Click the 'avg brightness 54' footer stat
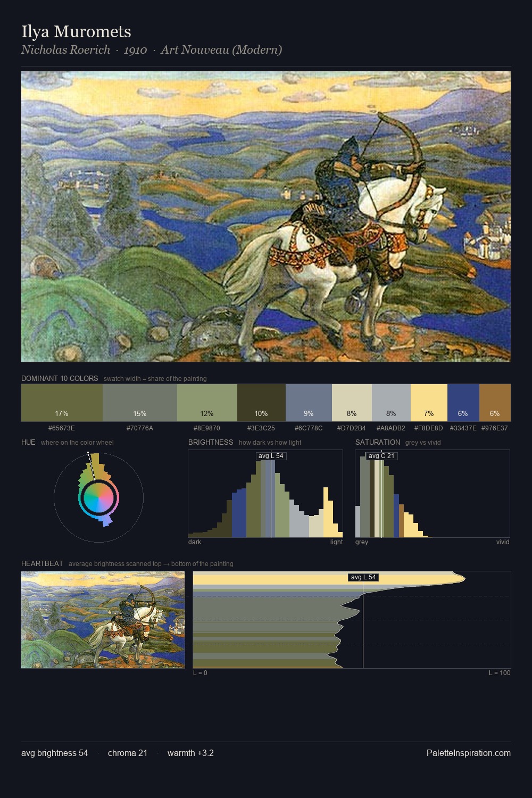The image size is (532, 798). 55,753
